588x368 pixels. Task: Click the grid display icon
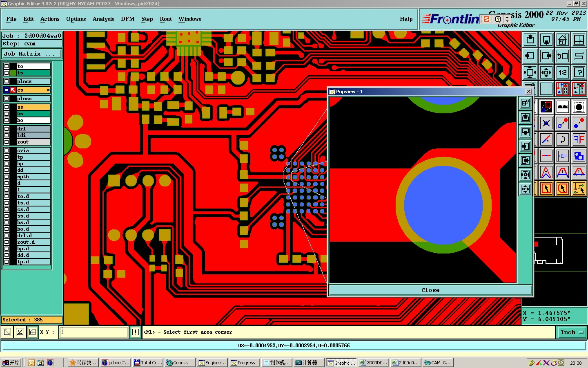(x=546, y=89)
